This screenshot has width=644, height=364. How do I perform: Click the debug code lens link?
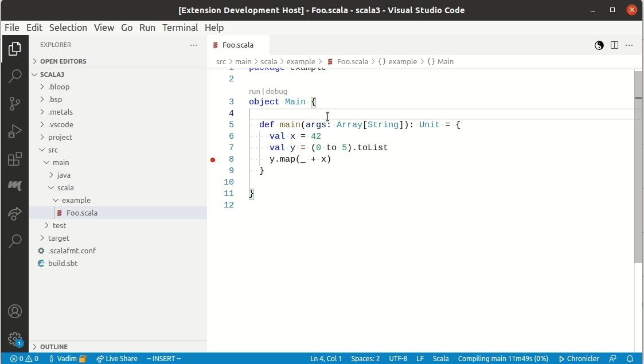tap(276, 92)
